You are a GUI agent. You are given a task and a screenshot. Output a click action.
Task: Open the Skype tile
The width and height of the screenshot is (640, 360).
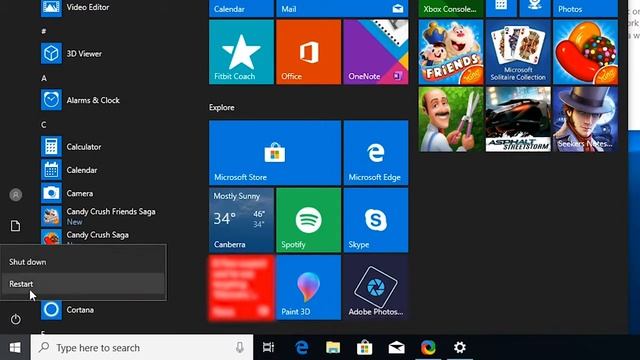[x=376, y=220]
